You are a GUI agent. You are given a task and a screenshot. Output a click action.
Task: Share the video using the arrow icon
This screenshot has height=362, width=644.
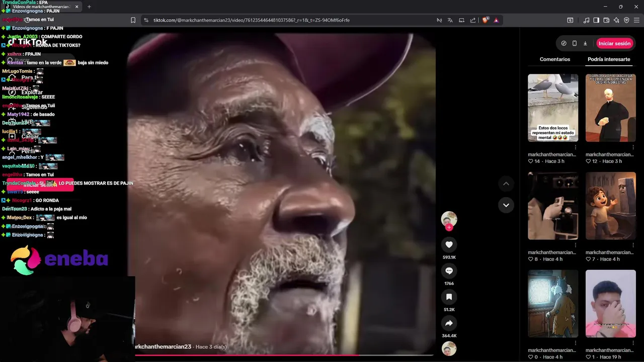[449, 323]
